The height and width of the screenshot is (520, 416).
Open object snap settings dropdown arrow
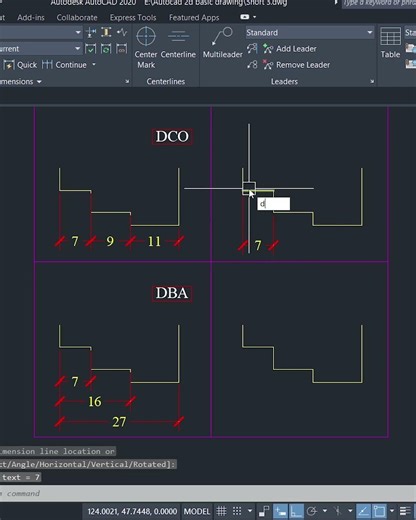(x=392, y=511)
